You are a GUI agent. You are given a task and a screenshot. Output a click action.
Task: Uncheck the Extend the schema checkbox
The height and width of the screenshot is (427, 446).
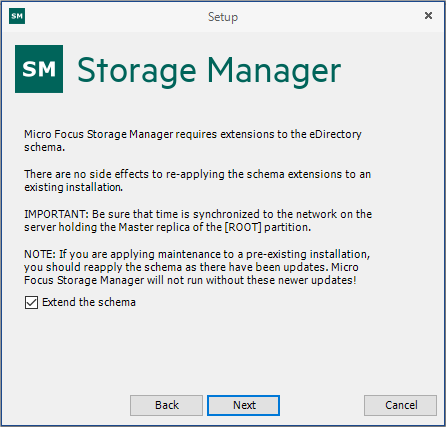tap(31, 303)
